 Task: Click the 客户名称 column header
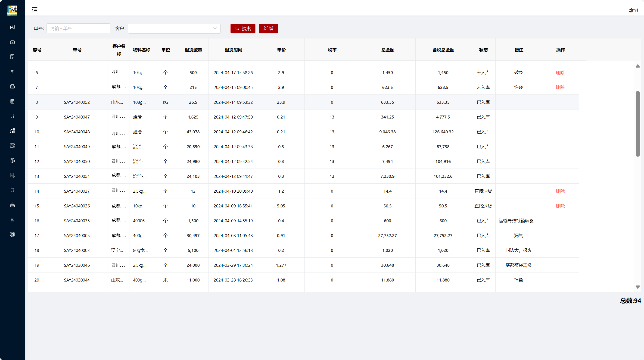[119, 50]
